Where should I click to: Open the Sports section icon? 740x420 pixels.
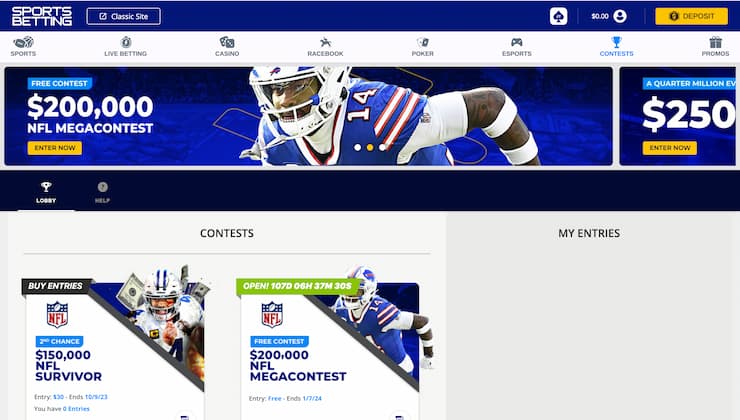[x=23, y=42]
